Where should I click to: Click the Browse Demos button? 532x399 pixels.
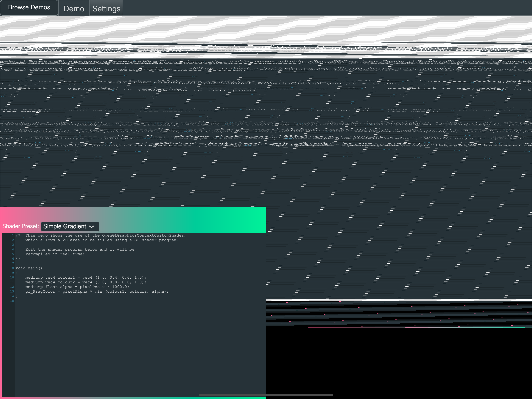tap(29, 7)
